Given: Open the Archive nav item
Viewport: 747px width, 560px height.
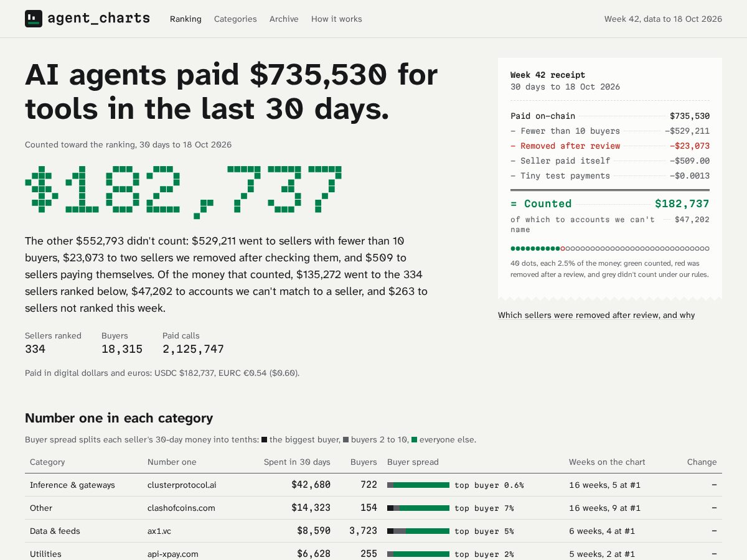Looking at the screenshot, I should 284,19.
